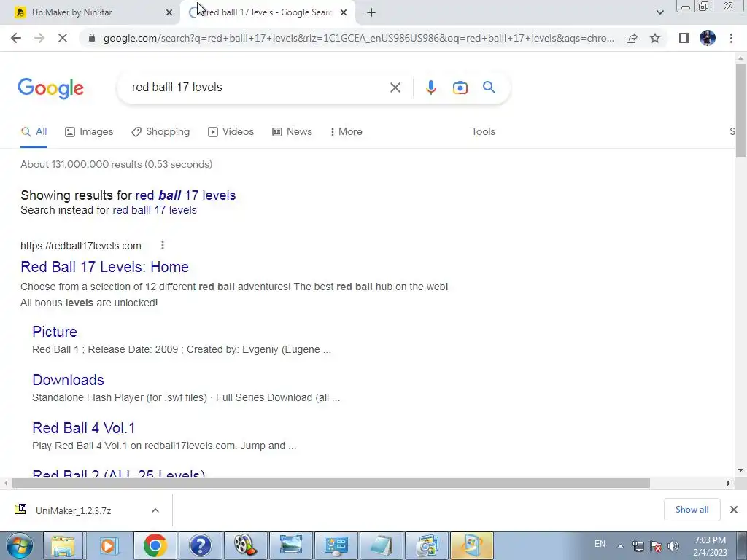Open the Chrome three-dot menu
Viewport: 747px width, 560px height.
coord(731,38)
